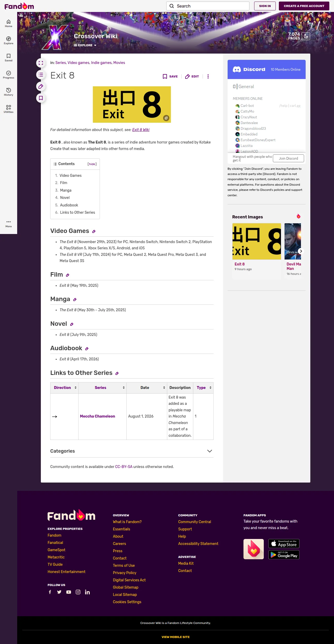Sort the table by Series
The height and width of the screenshot is (644, 334).
tap(124, 388)
